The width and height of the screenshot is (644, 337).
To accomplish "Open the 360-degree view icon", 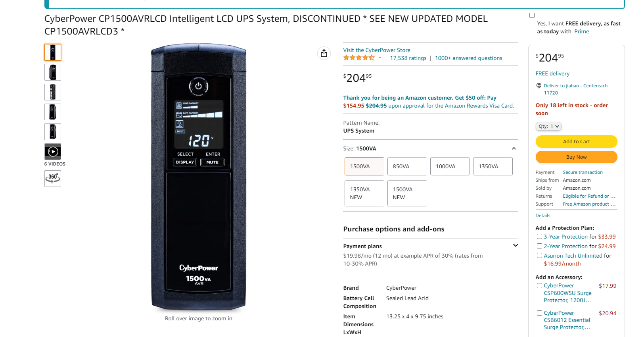I will point(53,179).
